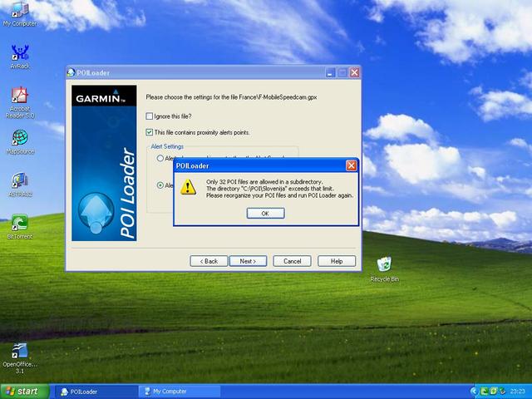
Task: Switch to POILoader in the taskbar
Action: coord(96,392)
